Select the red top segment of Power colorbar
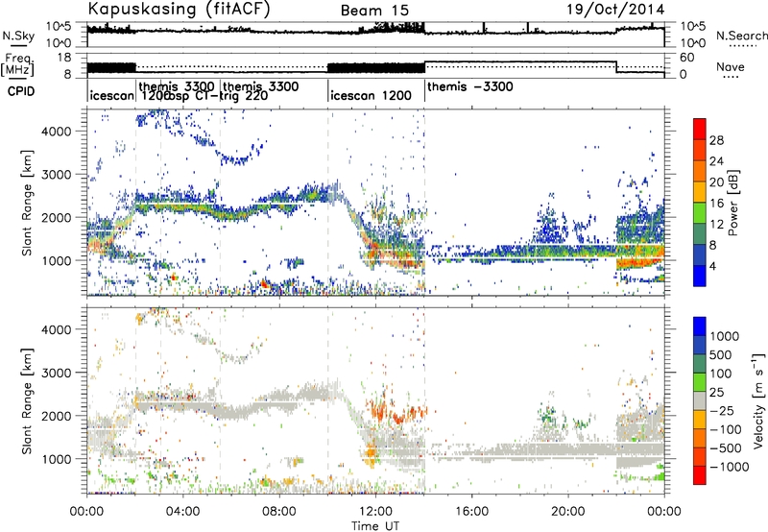 700,129
